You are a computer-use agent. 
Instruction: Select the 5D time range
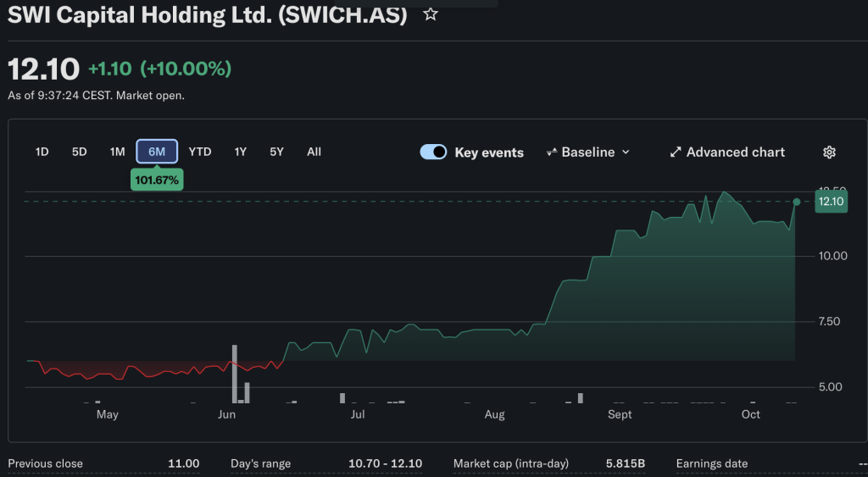pyautogui.click(x=79, y=152)
